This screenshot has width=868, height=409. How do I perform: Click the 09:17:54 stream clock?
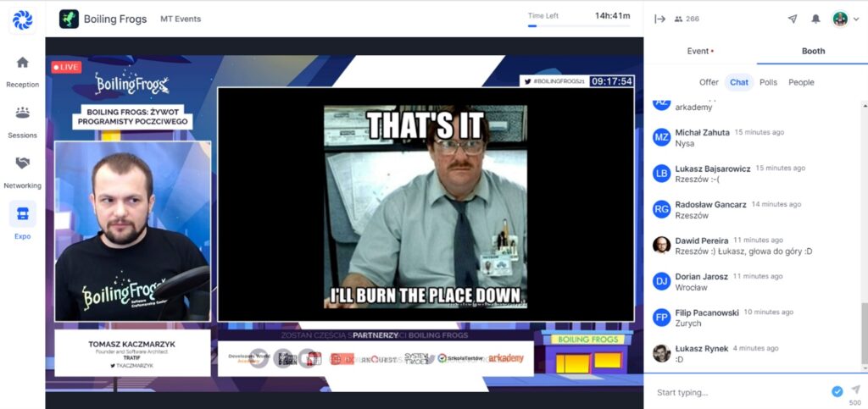(612, 81)
